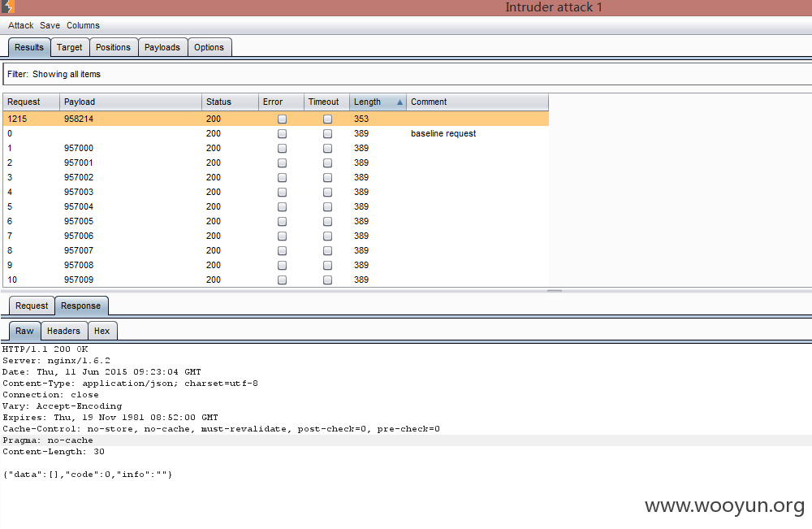
Task: Select payload cell 957002
Action: 79,177
